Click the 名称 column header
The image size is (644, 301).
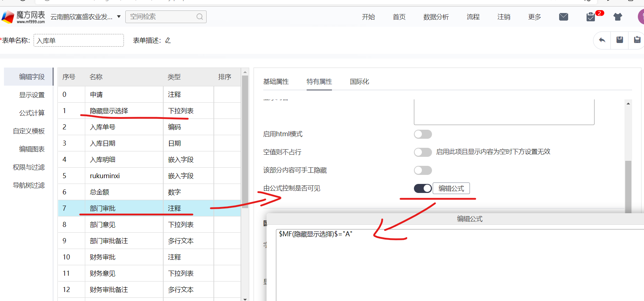tap(96, 77)
